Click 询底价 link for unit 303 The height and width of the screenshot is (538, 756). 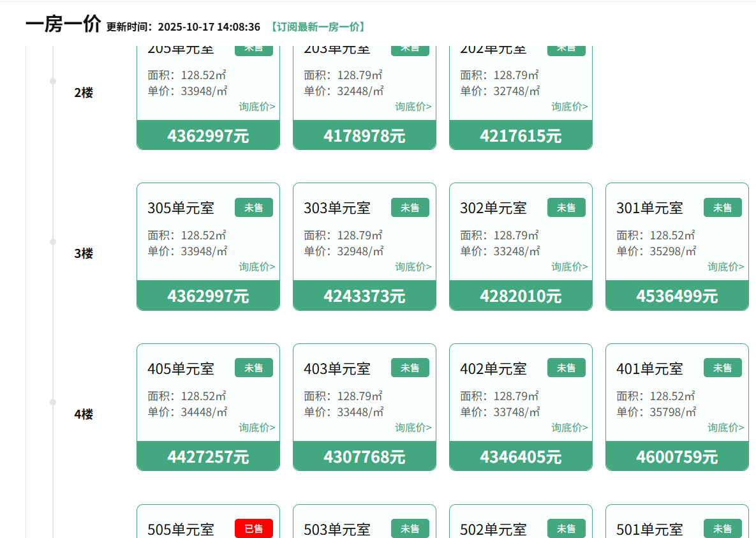pos(413,267)
